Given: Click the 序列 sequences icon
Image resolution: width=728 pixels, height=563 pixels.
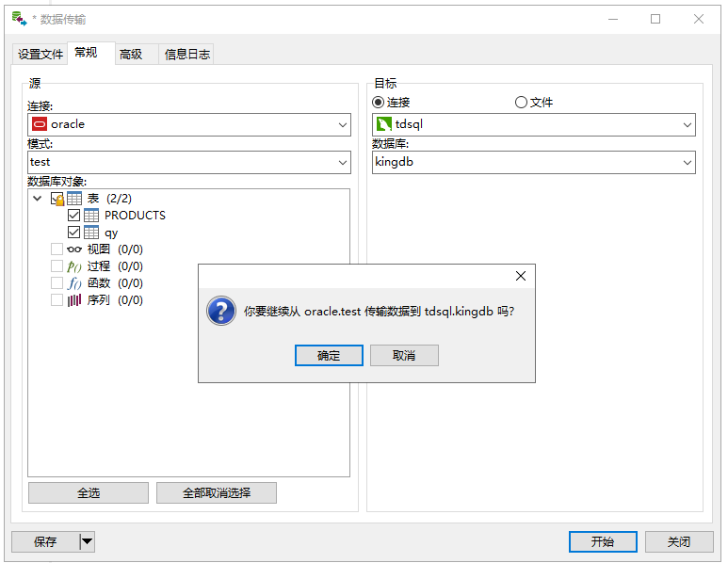Looking at the screenshot, I should [x=74, y=300].
